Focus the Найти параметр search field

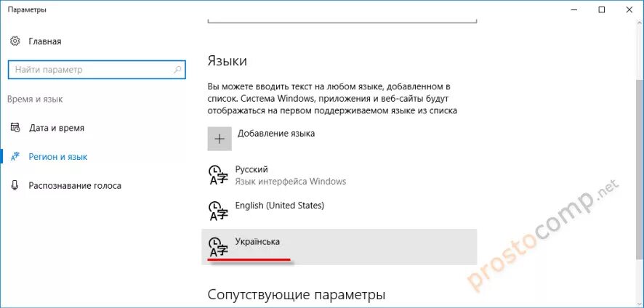coord(97,70)
